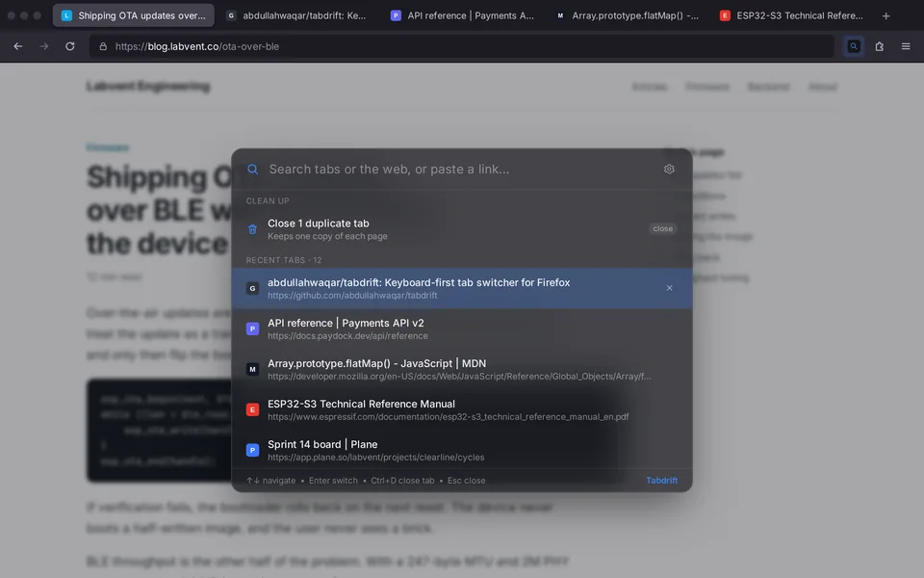Viewport: 924px width, 578px height.
Task: Select Close 1 duplicate tab action
Action: pyautogui.click(x=462, y=229)
